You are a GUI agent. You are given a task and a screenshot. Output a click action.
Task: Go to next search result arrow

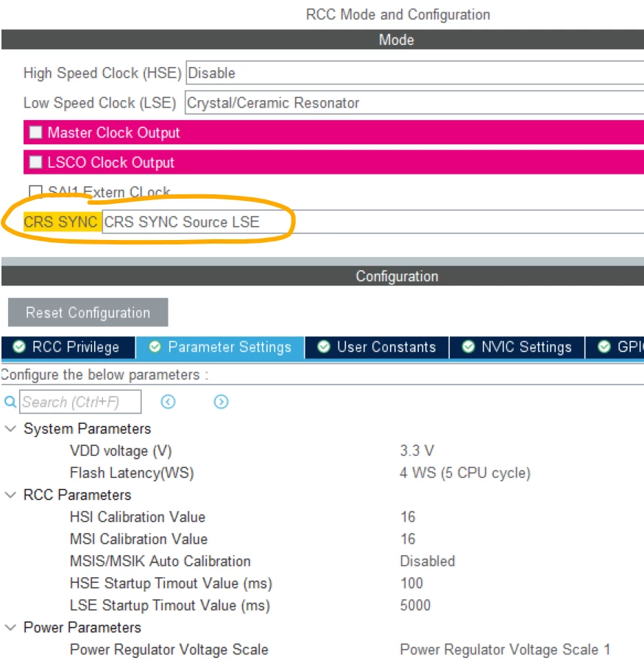coord(221,402)
